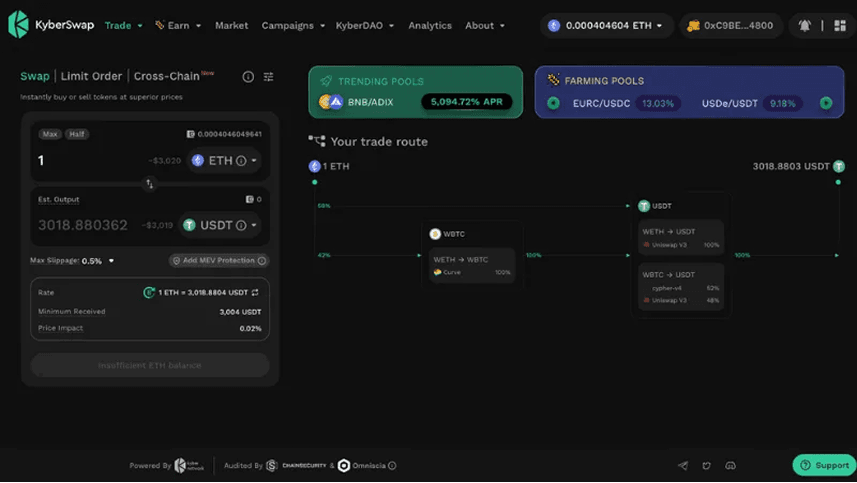
Task: Click the swap direction arrows icon
Action: [150, 184]
